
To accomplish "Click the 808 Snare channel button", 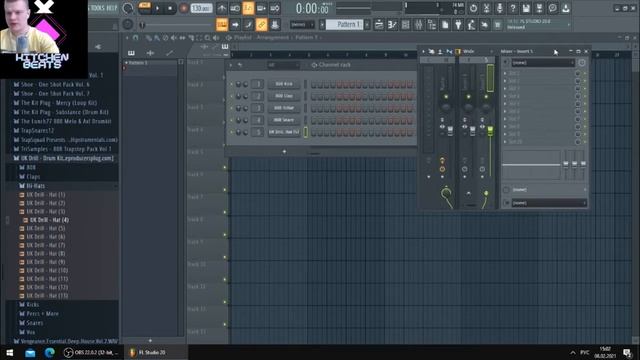I will coord(284,120).
